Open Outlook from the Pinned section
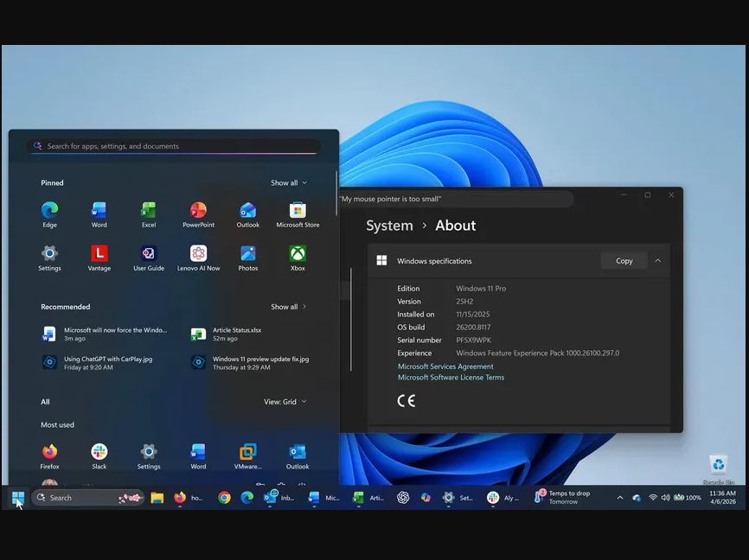 tap(248, 215)
